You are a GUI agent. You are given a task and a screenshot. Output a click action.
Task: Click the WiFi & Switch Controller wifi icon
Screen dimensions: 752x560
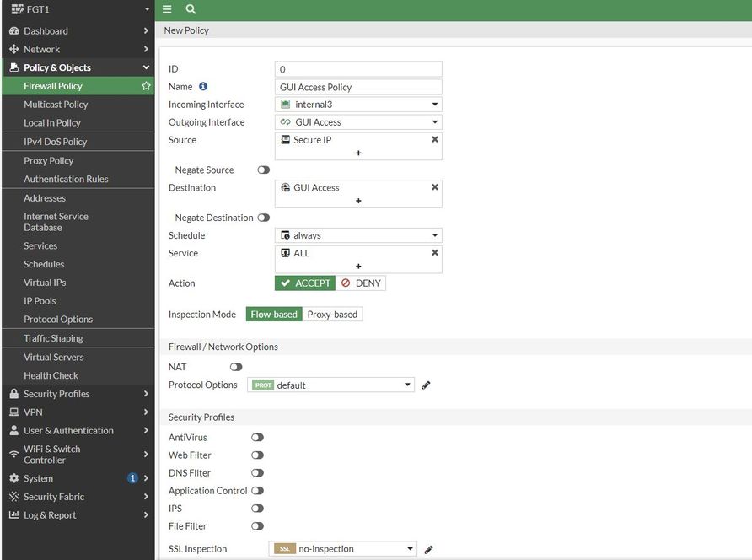13,454
